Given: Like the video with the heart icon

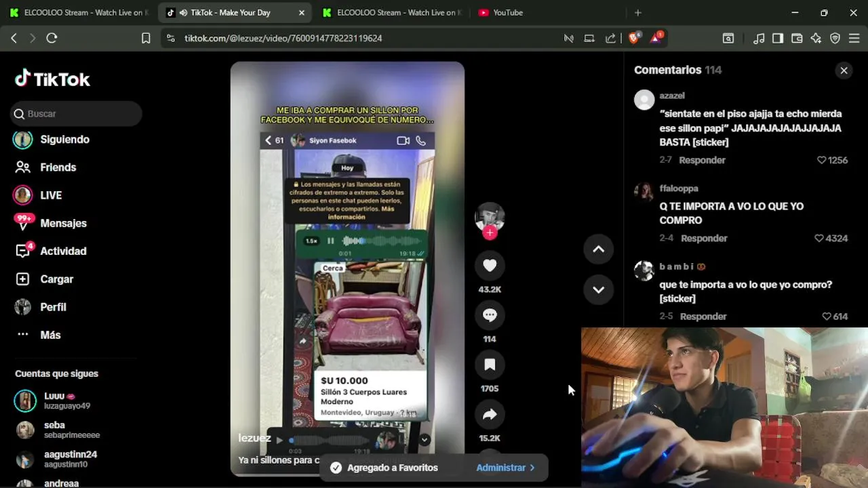Looking at the screenshot, I should pyautogui.click(x=490, y=266).
